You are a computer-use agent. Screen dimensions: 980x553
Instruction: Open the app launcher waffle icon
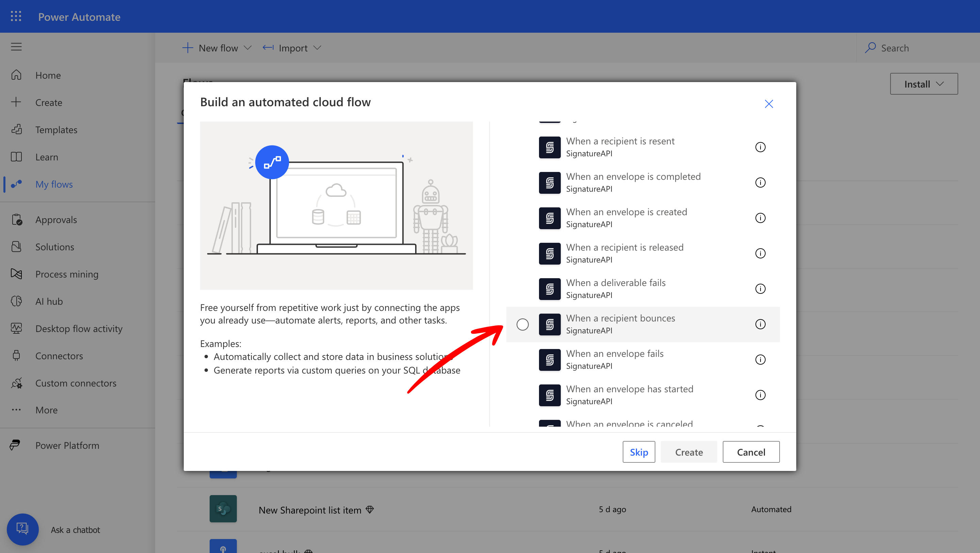(x=16, y=16)
